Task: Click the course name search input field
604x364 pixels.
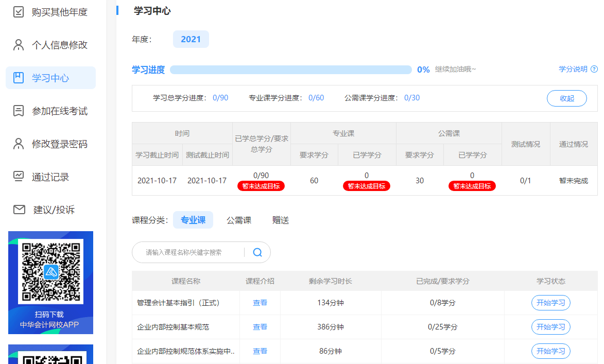Action: click(x=191, y=252)
